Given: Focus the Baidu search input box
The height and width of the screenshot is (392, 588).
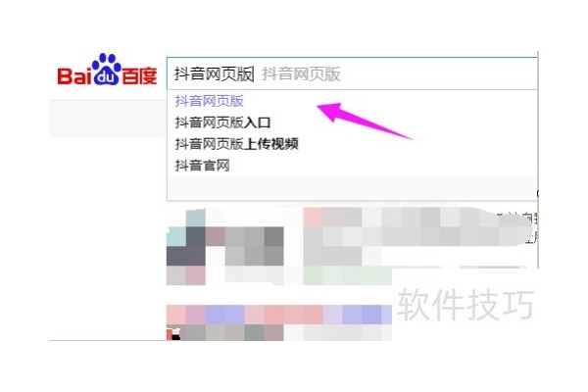Looking at the screenshot, I should [352, 73].
